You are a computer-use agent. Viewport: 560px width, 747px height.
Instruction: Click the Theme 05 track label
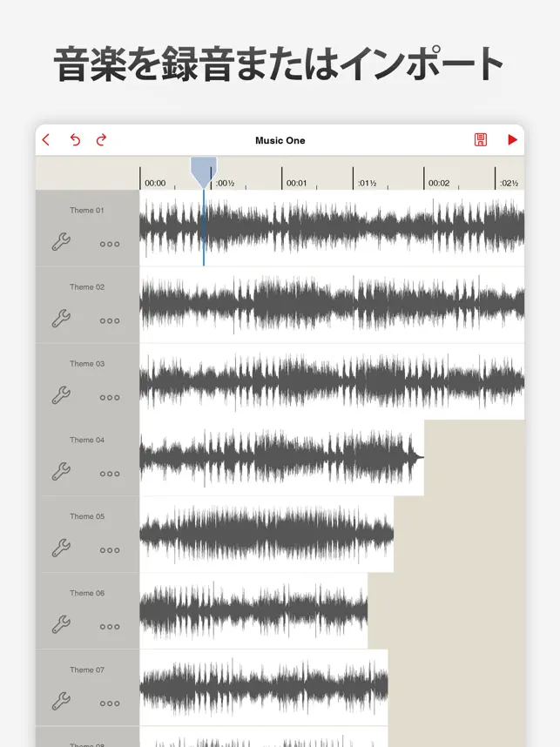(87, 516)
